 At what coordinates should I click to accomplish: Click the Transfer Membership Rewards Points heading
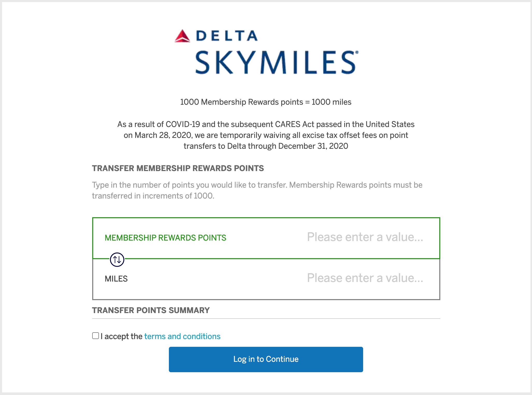click(x=178, y=168)
